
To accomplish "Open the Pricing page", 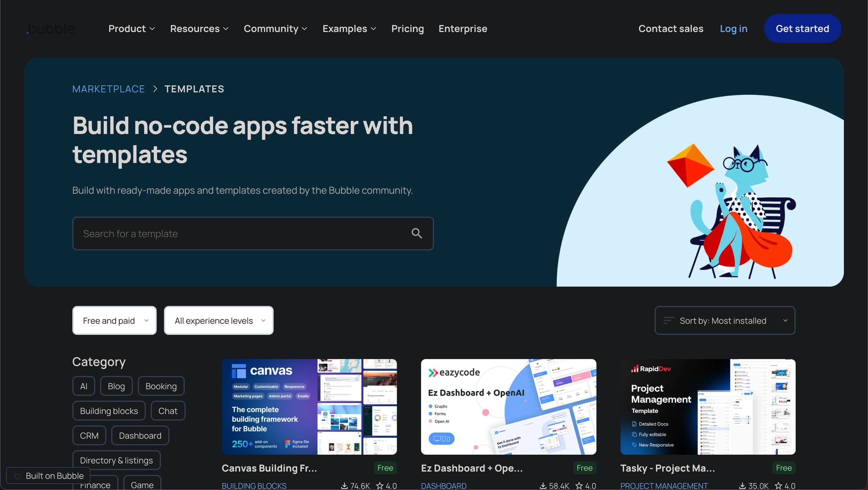I will pyautogui.click(x=407, y=28).
